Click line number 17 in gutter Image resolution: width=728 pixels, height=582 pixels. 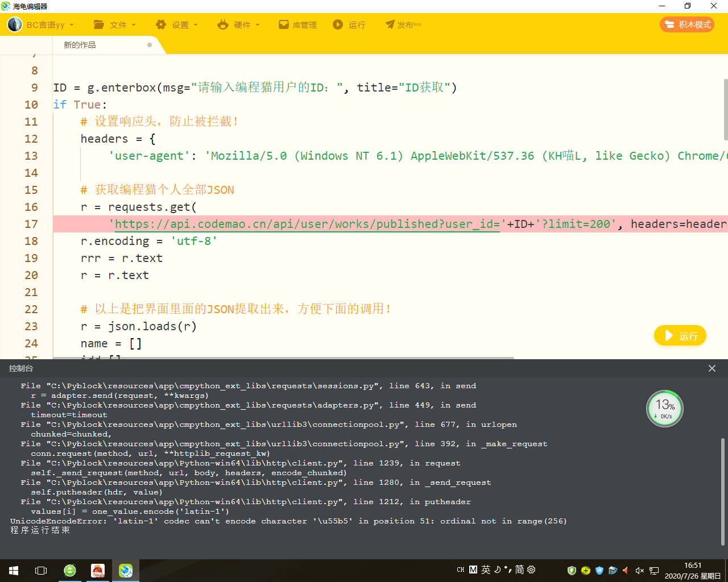(x=31, y=224)
